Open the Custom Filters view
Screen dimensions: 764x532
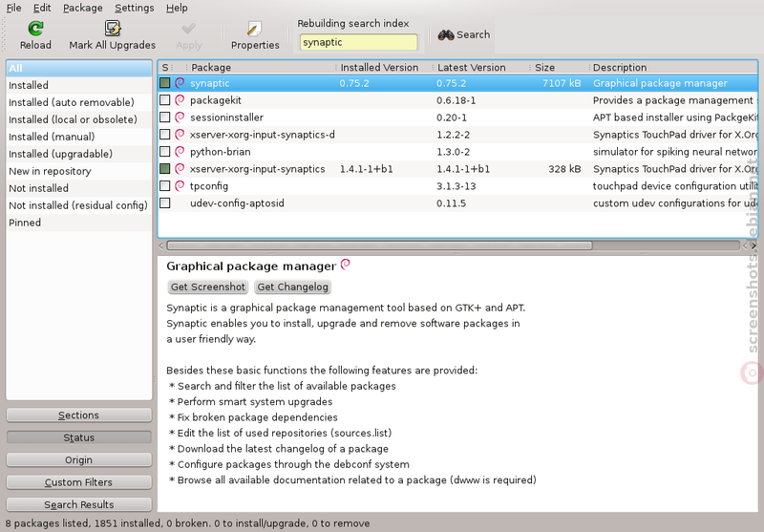(79, 482)
